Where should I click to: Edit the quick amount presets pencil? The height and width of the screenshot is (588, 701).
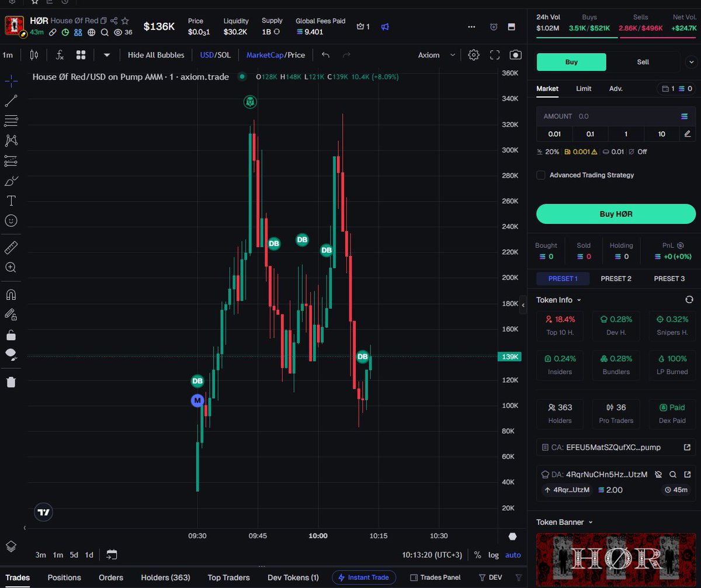pos(688,134)
